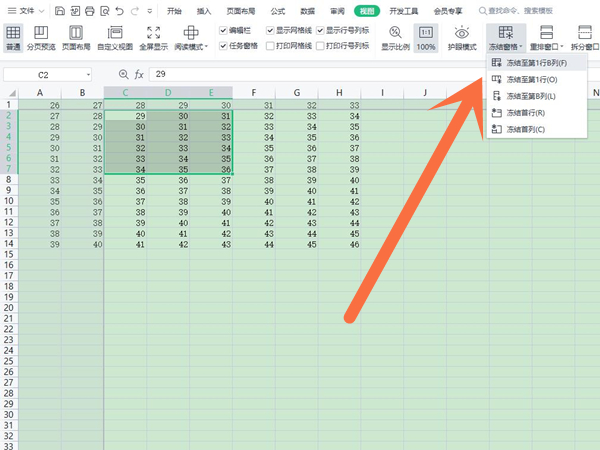The width and height of the screenshot is (600, 450).
Task: Set zoom to 100% with 1:1 icon
Action: [x=426, y=38]
